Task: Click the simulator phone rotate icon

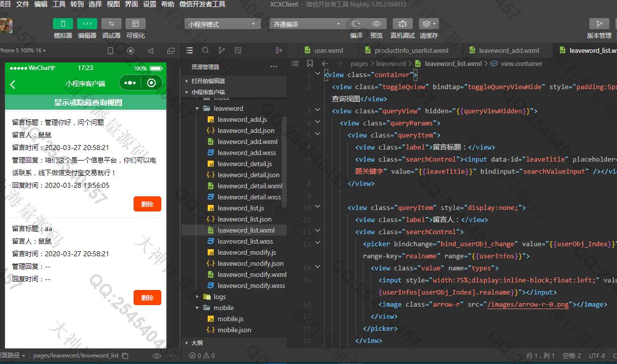Action: coord(110,50)
